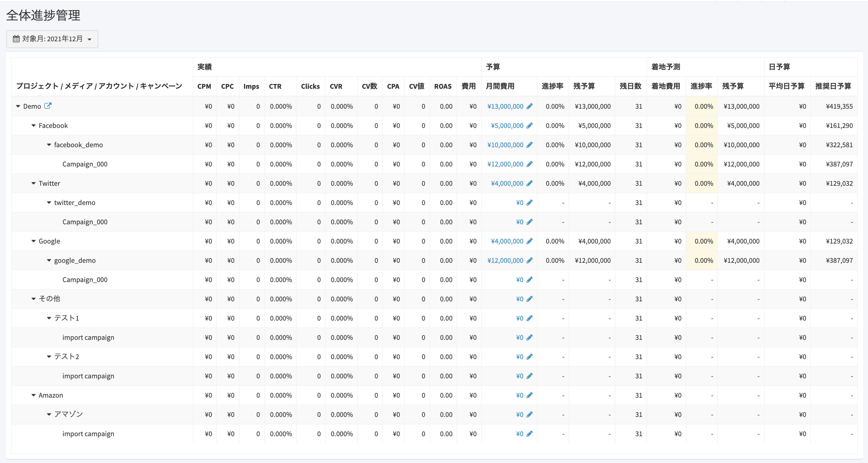This screenshot has height=463, width=868.
Task: Edit Amazon row budget pencil icon
Action: pyautogui.click(x=530, y=395)
